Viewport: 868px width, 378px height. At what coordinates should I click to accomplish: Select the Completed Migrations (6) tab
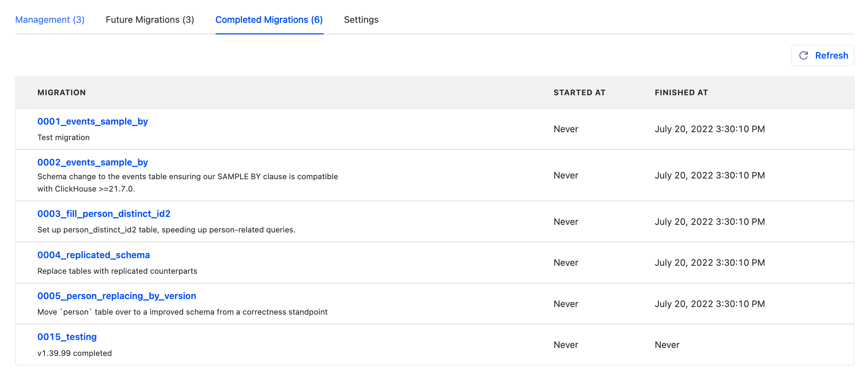269,20
